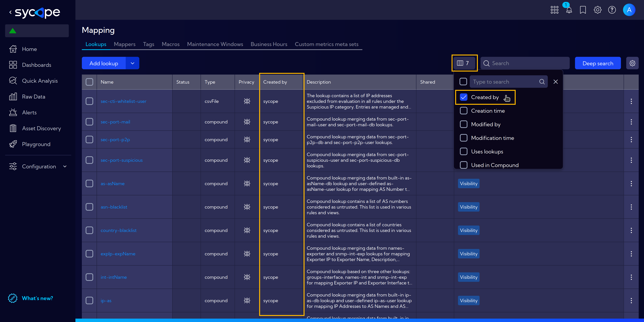The image size is (644, 322).
Task: Expand the Add lookup dropdown arrow
Action: coord(133,63)
